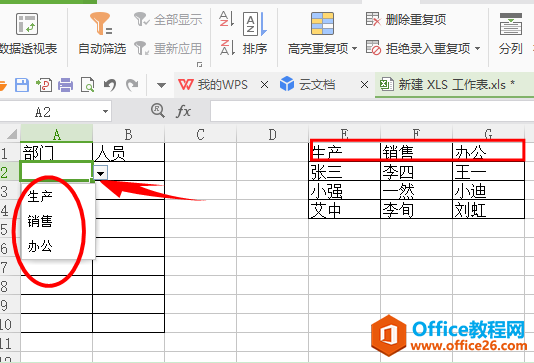Expand the 高亮重复项 dropdown arrow
Screen dimensions: 534x363
(354, 49)
